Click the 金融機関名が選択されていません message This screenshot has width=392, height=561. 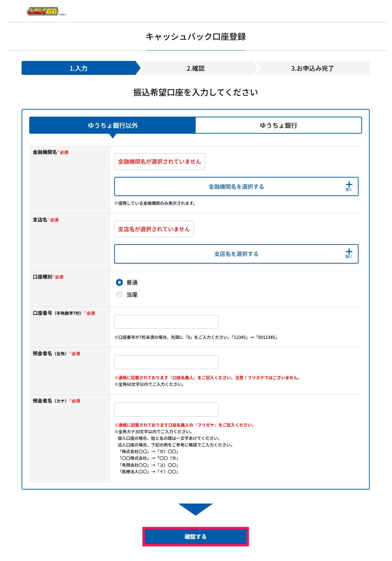point(159,162)
